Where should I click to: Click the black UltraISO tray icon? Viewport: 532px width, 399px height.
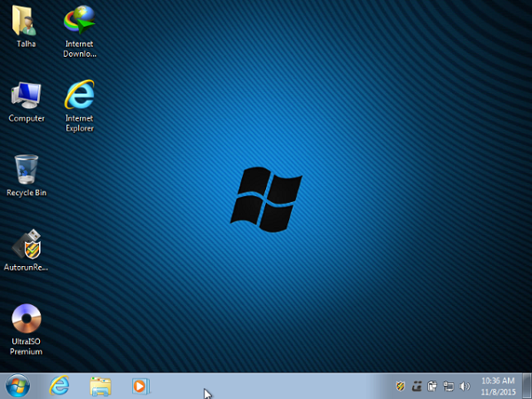[x=417, y=386]
